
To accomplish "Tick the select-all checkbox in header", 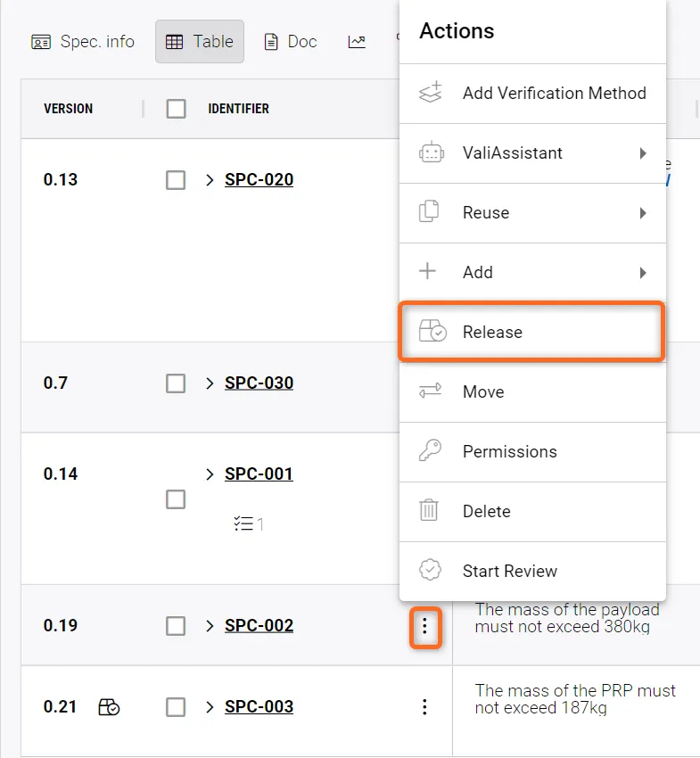I will (176, 109).
